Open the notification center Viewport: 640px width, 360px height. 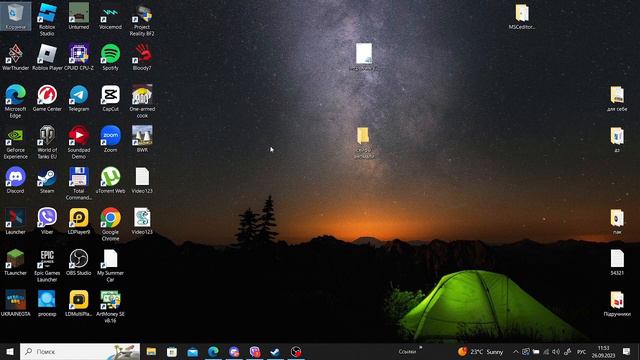click(x=627, y=351)
